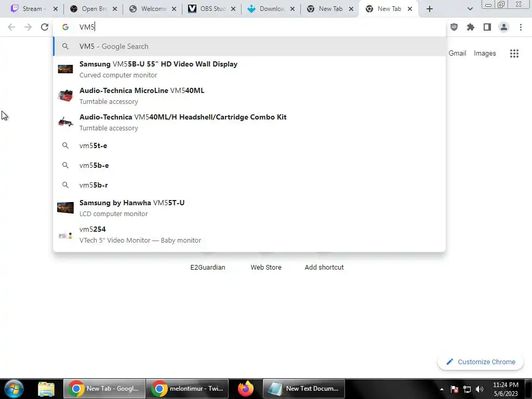Switch to New Tab - Google Chrome taskbar window
The width and height of the screenshot is (532, 399).
click(x=104, y=389)
